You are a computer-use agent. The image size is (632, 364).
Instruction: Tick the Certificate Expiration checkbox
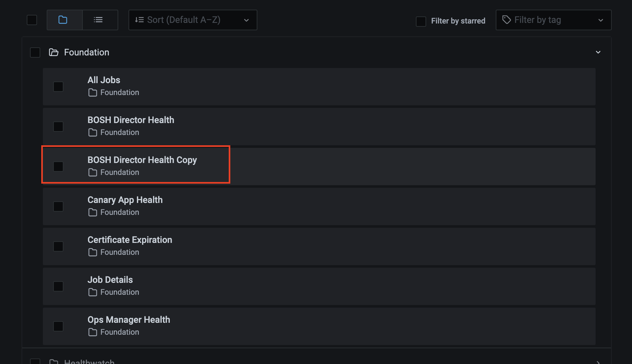[x=58, y=246]
